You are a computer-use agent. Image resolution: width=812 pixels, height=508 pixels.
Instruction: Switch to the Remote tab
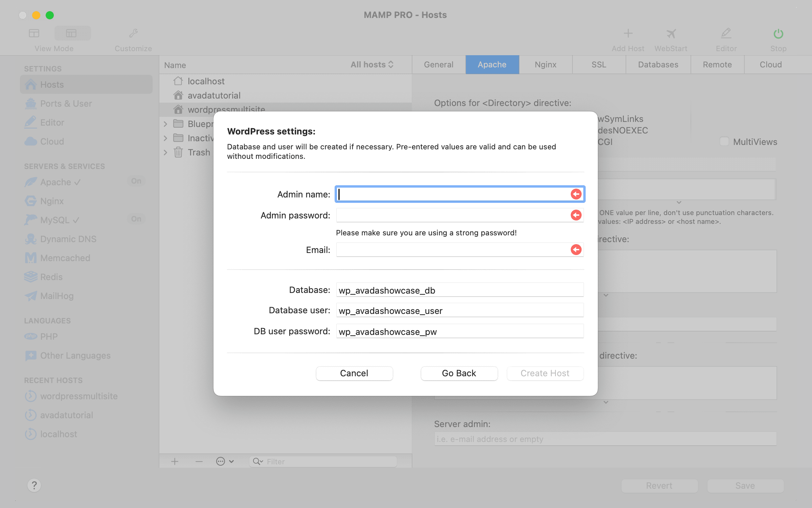tap(717, 65)
